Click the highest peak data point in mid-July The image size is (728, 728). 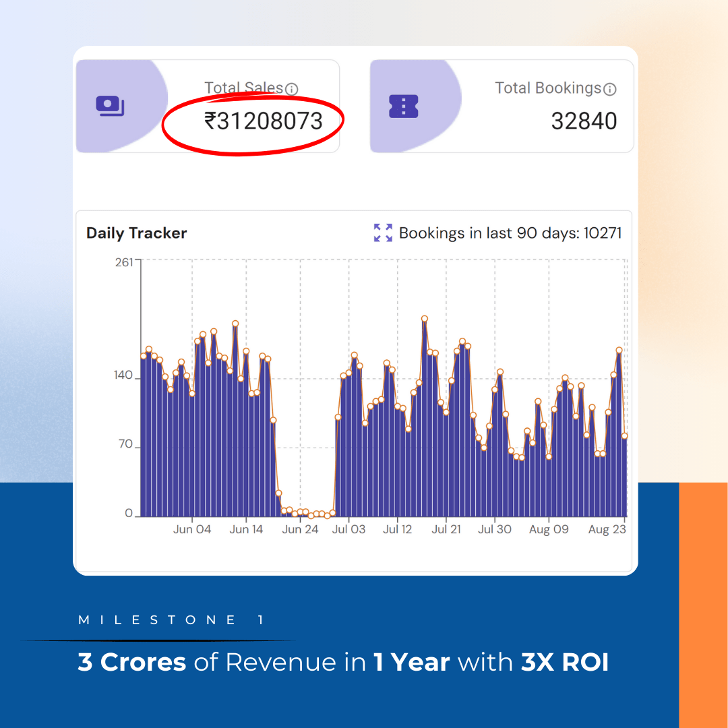[425, 318]
